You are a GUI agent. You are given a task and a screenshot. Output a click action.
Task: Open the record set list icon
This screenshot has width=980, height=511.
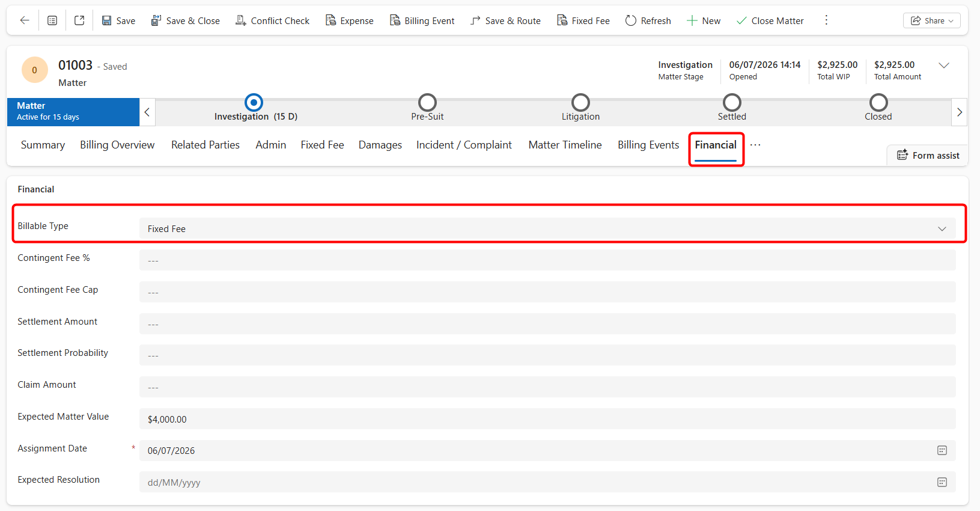pos(52,20)
